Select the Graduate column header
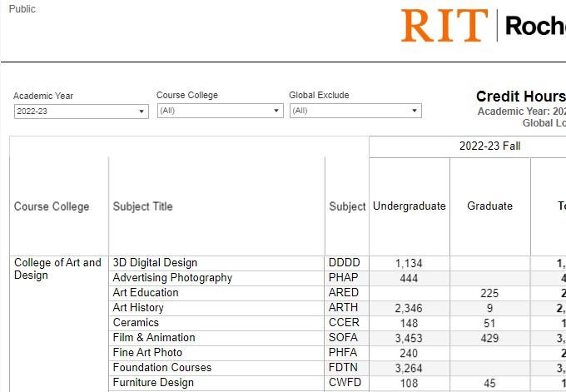The width and height of the screenshot is (566, 392). pyautogui.click(x=489, y=206)
